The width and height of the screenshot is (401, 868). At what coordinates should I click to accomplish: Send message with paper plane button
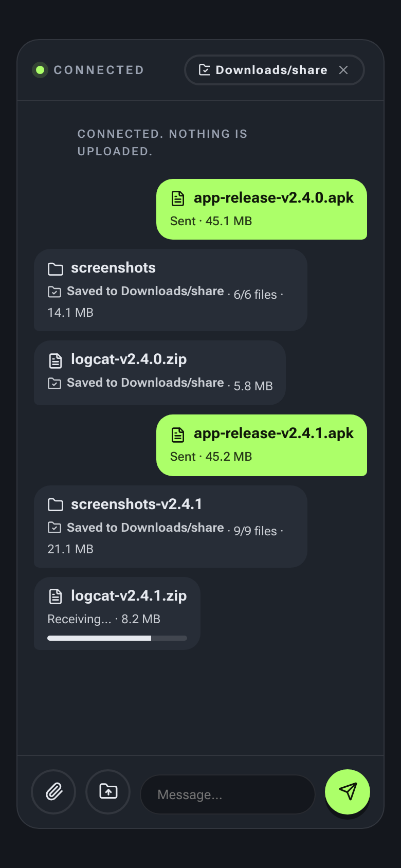tap(348, 792)
